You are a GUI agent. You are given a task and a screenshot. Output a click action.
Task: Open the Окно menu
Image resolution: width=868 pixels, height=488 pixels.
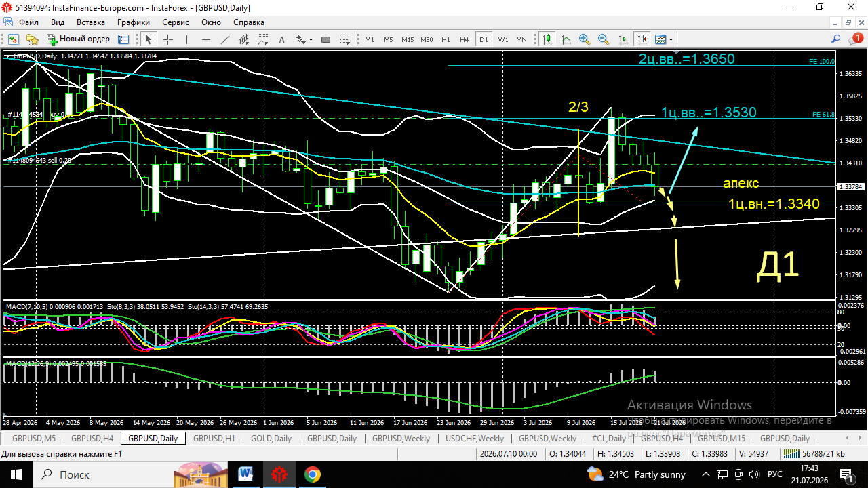(x=211, y=22)
